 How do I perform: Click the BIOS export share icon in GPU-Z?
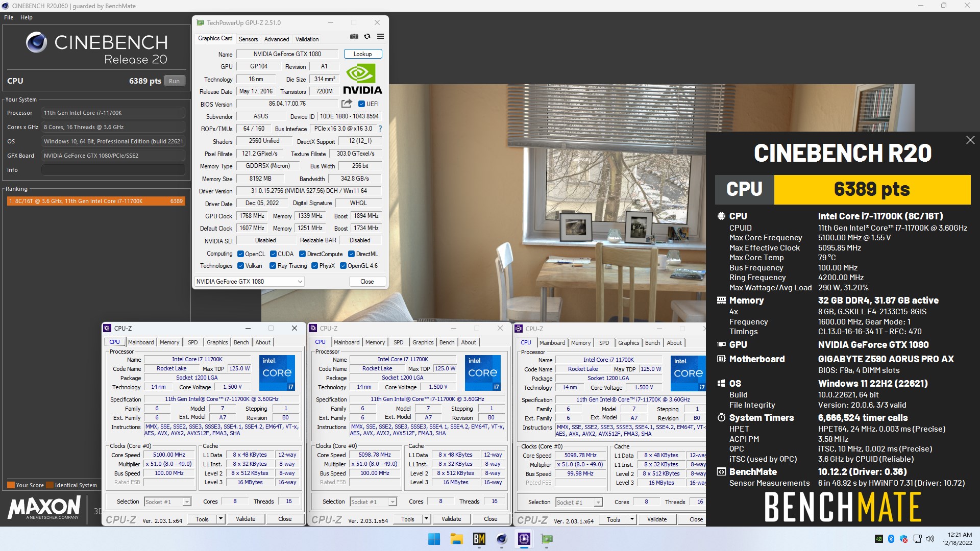(347, 104)
